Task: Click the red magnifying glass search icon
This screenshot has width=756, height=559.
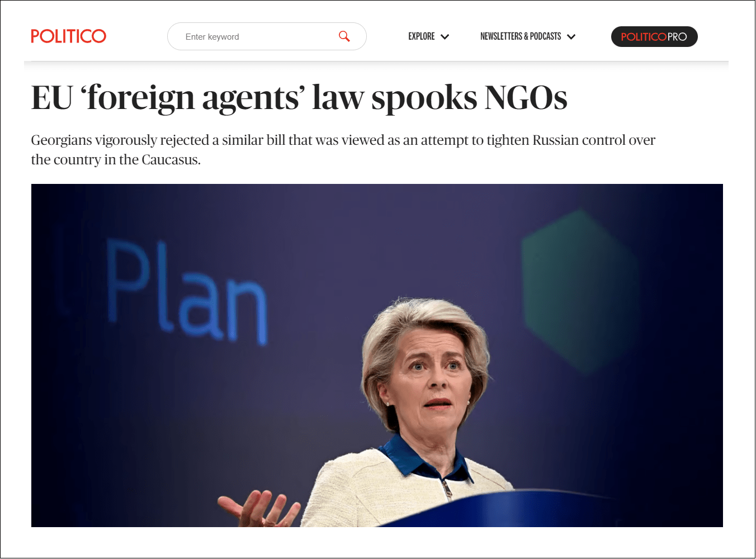Action: coord(344,36)
